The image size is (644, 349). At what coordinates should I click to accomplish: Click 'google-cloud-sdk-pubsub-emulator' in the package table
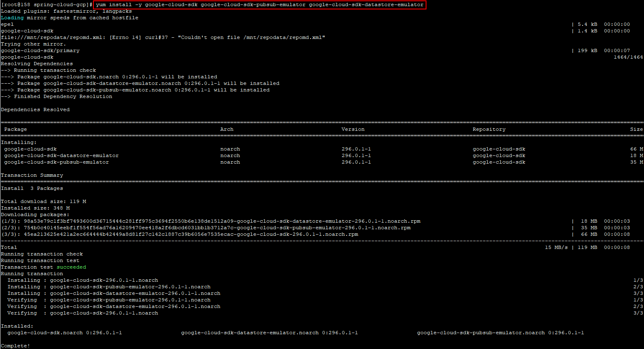tap(57, 162)
